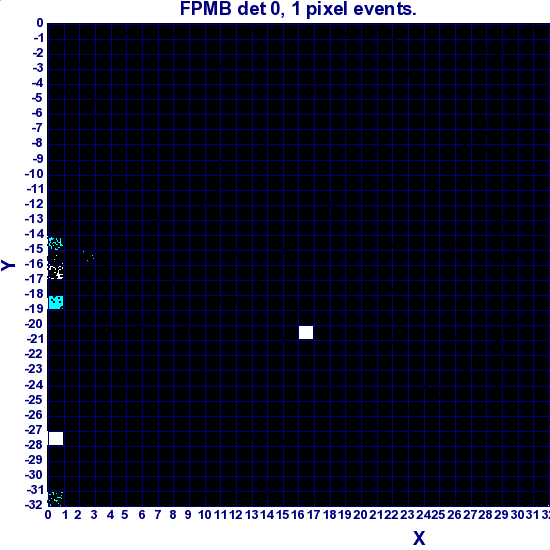Click the X axis label
This screenshot has width=550, height=550.
click(x=419, y=538)
